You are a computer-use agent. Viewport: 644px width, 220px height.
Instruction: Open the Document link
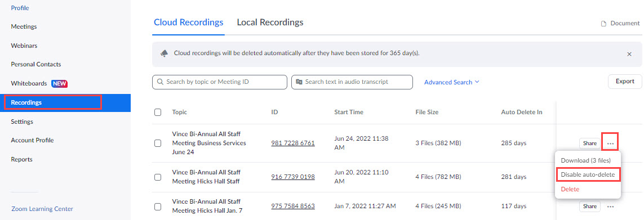[x=625, y=24]
